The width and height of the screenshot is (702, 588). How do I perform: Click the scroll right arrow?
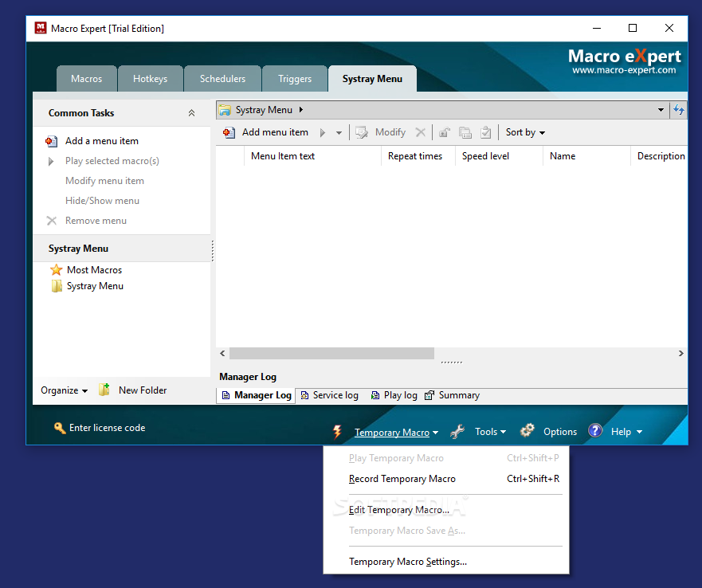(681, 353)
